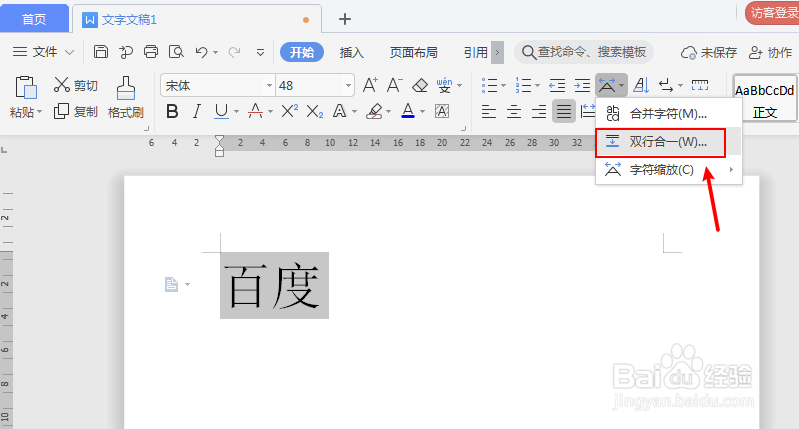Click the new tab plus button
Screen dimensions: 799x429
(345, 19)
